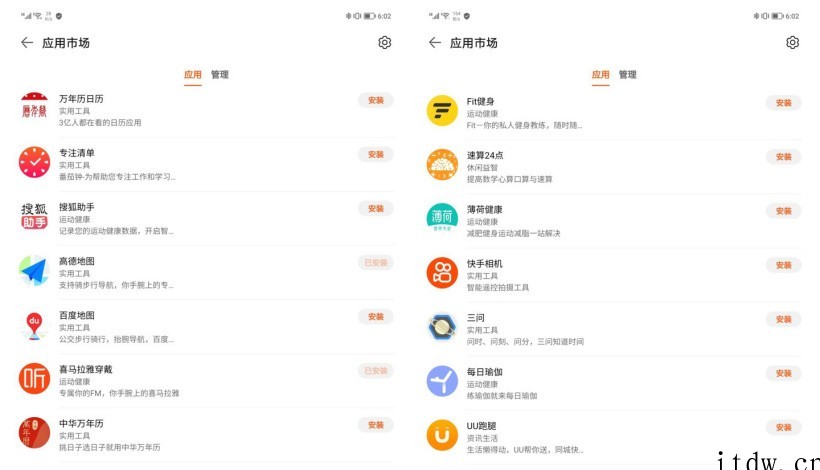Switch to 管理 tab on left screen

[x=220, y=75]
